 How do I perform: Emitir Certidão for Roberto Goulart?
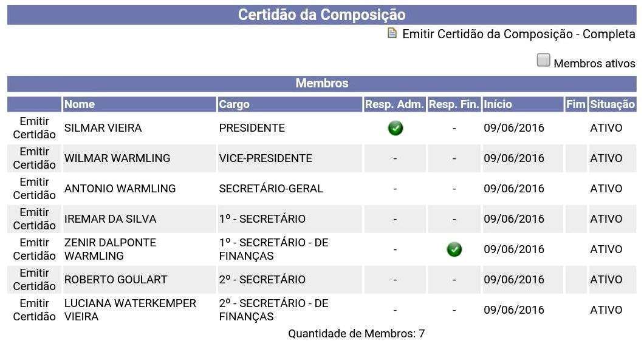click(x=35, y=280)
